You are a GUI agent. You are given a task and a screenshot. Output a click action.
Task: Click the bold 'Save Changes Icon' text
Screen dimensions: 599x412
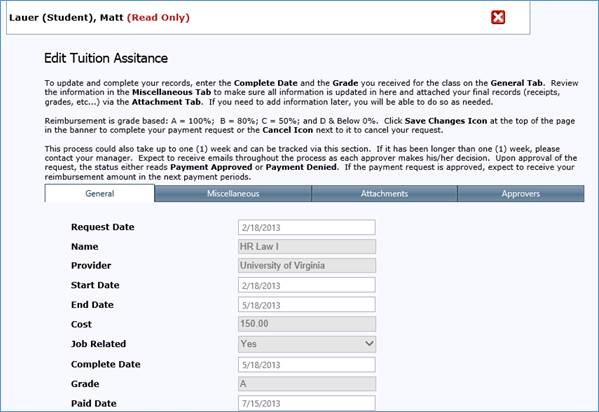[446, 121]
